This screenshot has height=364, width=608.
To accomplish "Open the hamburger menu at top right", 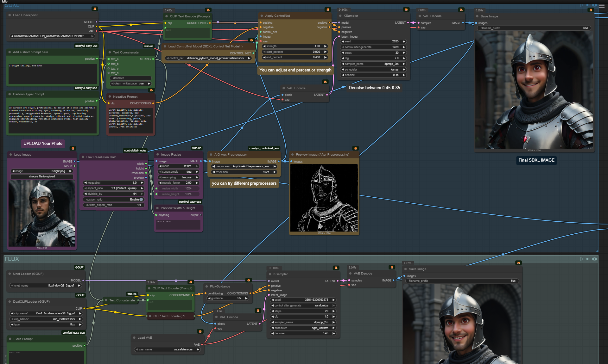I will tap(601, 6).
